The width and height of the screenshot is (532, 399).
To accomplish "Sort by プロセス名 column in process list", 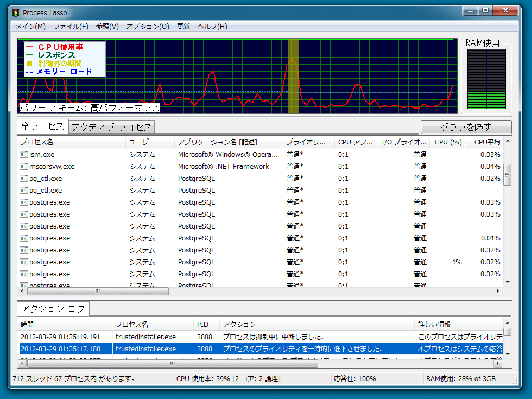I will (71, 142).
